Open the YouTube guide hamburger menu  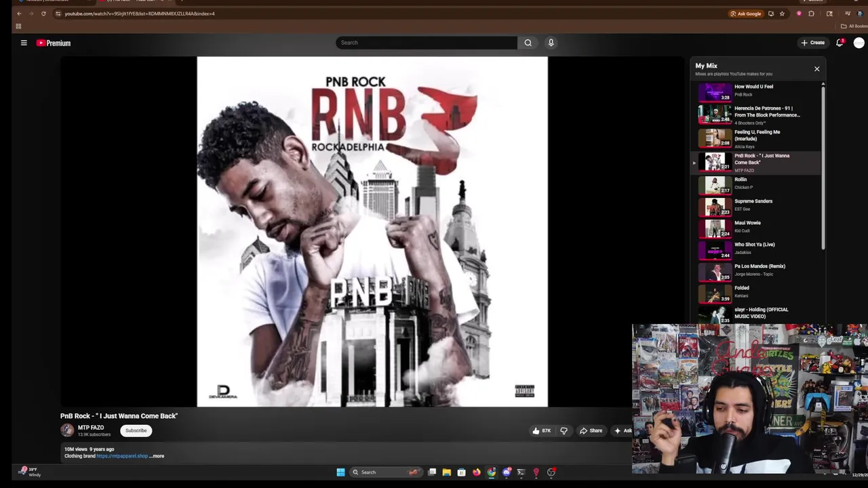(x=24, y=43)
